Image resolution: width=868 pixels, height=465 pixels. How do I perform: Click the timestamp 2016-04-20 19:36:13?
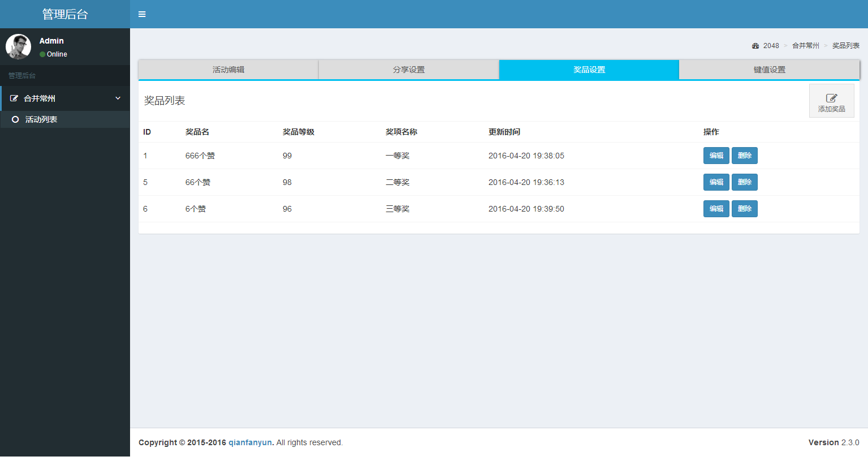coord(526,182)
